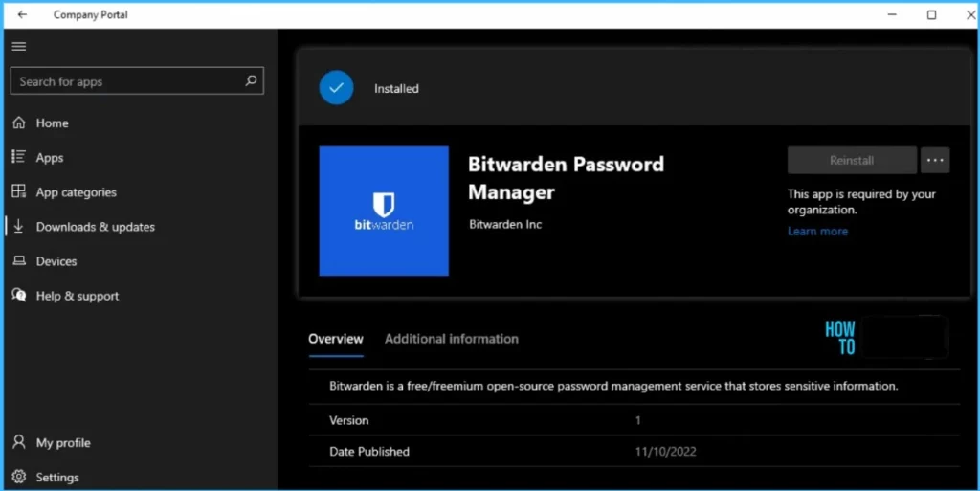Open App categories label in sidebar
This screenshot has height=491, width=980.
[76, 192]
